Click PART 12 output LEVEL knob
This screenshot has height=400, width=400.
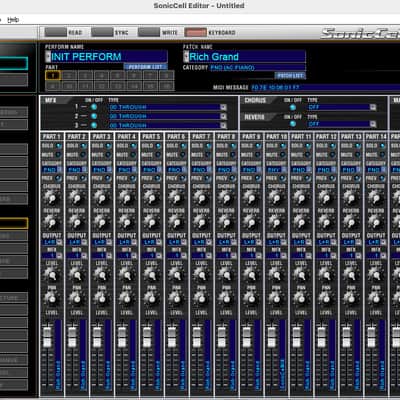click(325, 275)
